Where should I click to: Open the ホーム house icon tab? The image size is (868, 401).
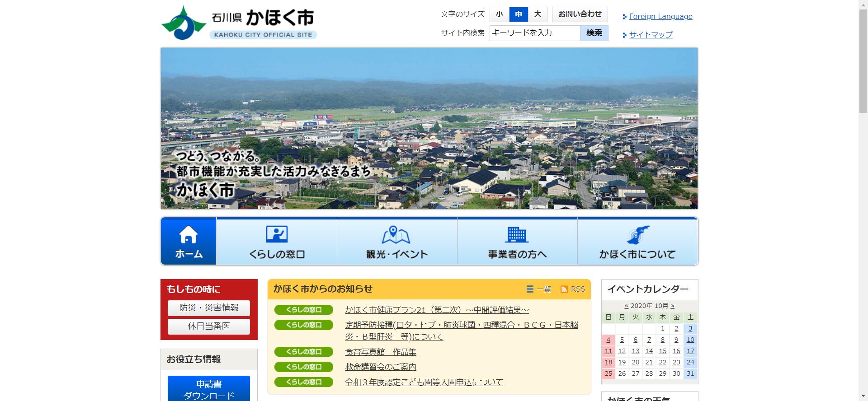189,241
